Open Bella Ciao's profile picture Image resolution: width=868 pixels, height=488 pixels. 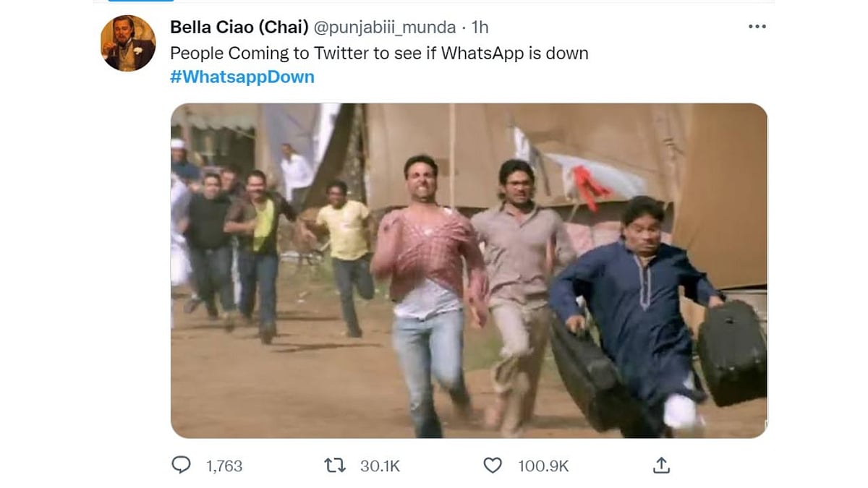(127, 40)
